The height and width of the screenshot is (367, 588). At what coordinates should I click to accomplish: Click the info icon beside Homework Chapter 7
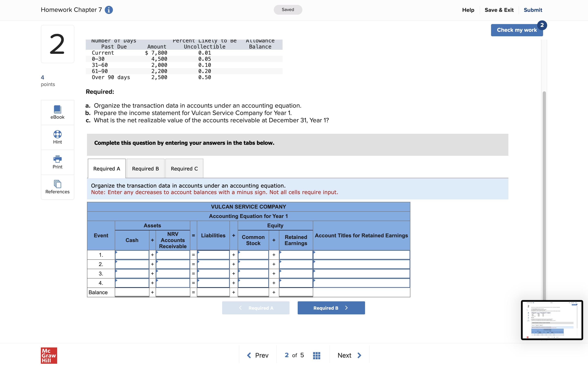pos(109,10)
